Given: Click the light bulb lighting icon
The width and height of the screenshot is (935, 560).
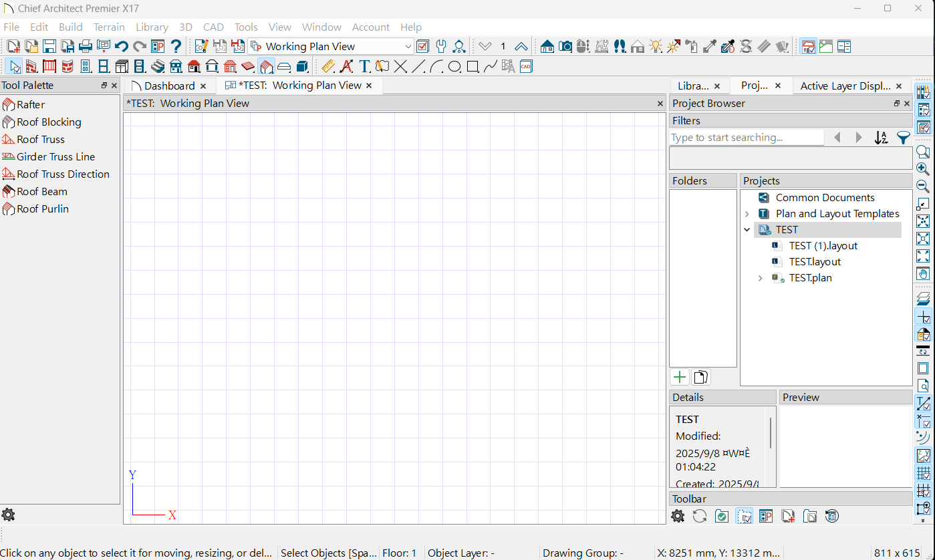Looking at the screenshot, I should point(656,46).
